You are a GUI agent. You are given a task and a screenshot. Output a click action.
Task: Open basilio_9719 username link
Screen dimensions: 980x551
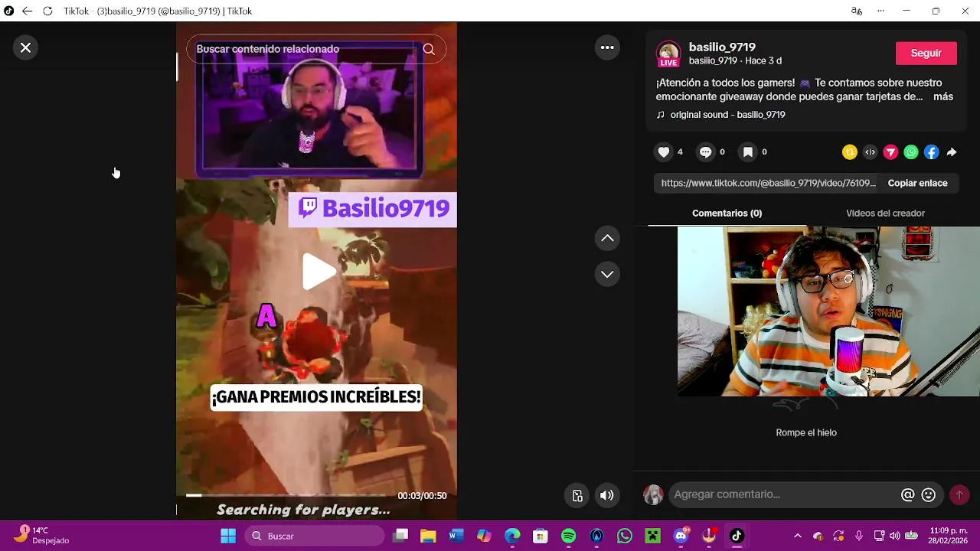pyautogui.click(x=722, y=47)
